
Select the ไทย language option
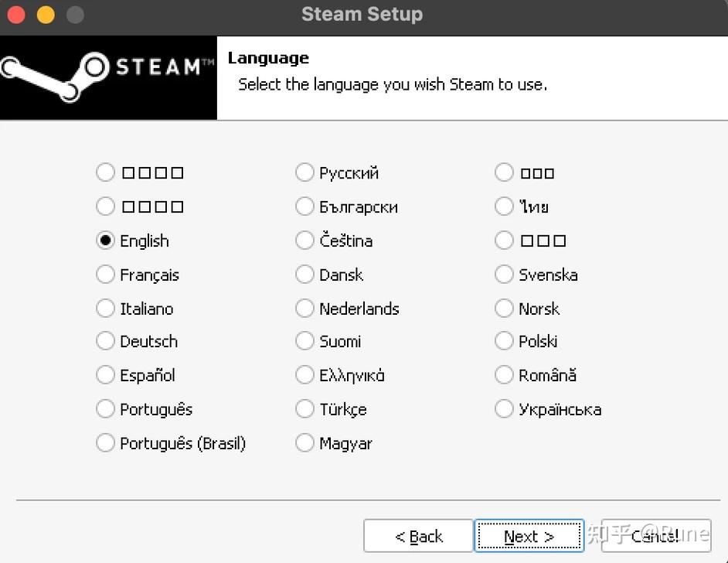(x=505, y=206)
